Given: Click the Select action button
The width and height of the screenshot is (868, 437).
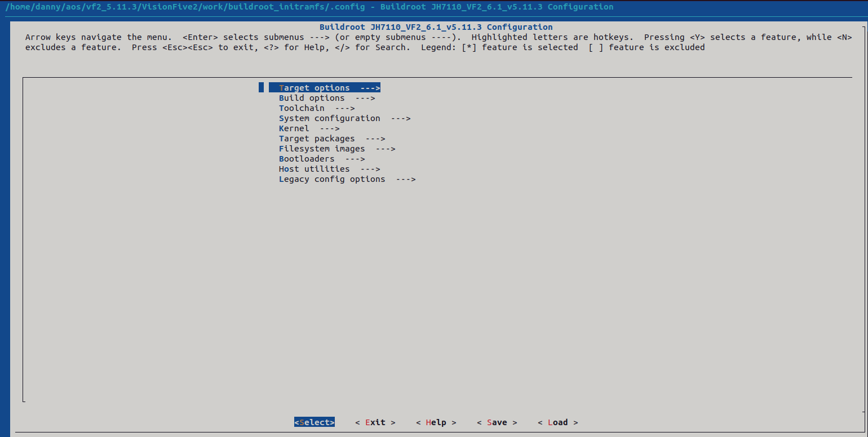Looking at the screenshot, I should pos(314,422).
